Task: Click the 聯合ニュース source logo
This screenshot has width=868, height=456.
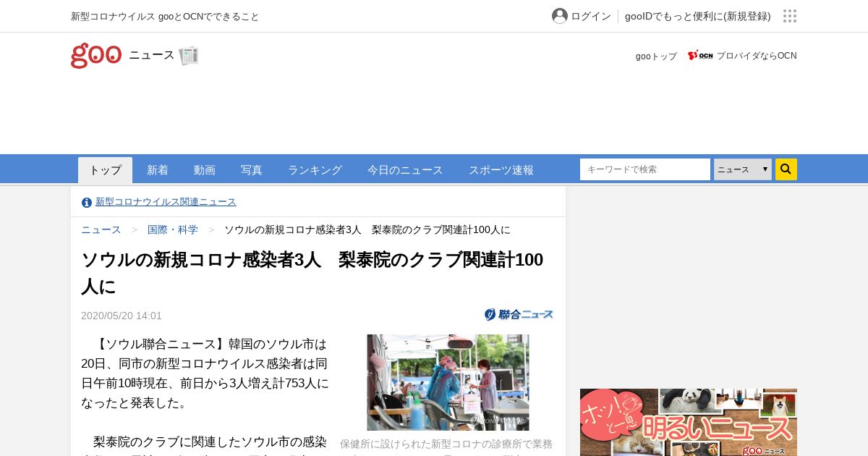Action: tap(519, 314)
